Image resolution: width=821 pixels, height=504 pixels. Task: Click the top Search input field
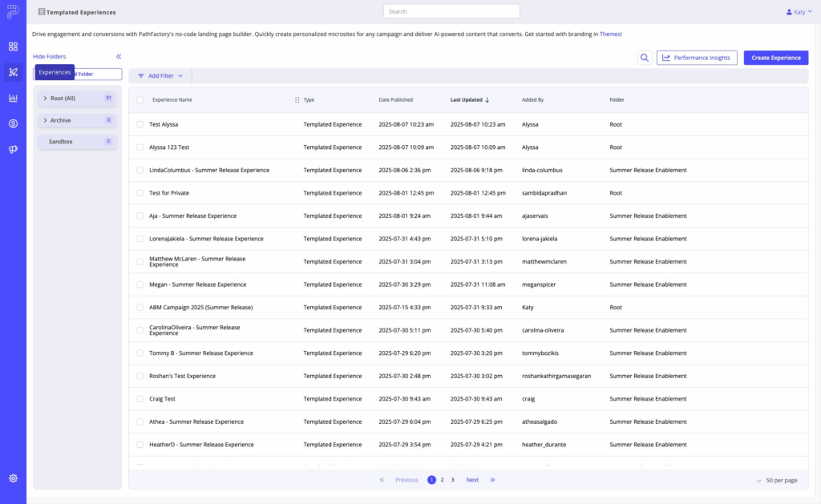pos(451,11)
